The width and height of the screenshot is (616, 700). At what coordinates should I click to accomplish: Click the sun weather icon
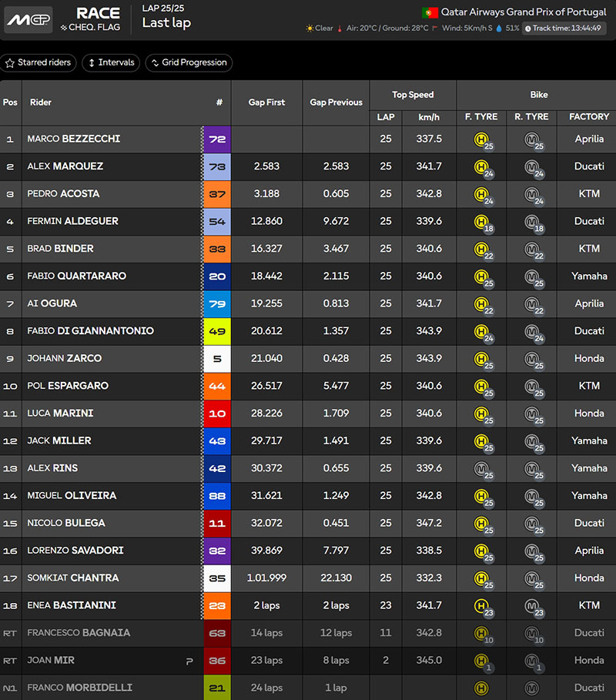tap(310, 28)
